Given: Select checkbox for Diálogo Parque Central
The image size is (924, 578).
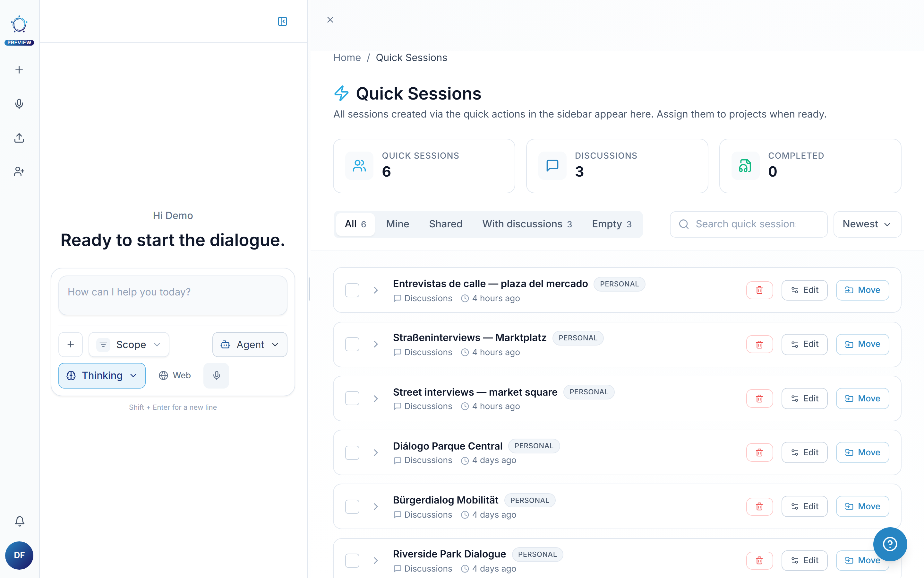Looking at the screenshot, I should coord(352,453).
